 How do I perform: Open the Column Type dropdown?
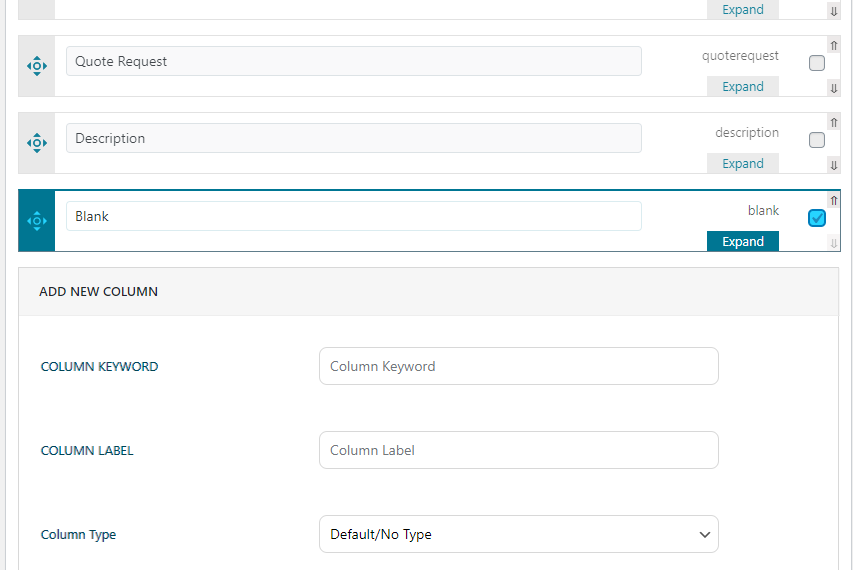pyautogui.click(x=518, y=534)
